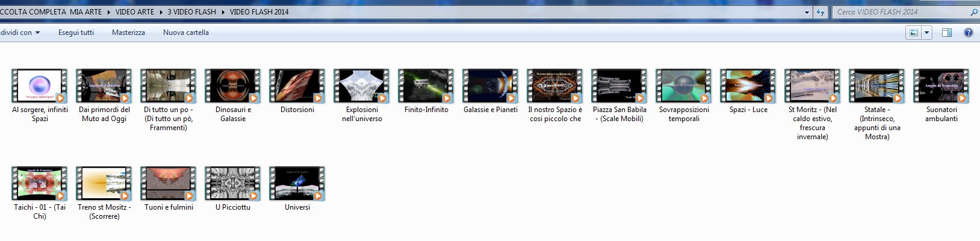Open the Help question mark icon
Image resolution: width=980 pixels, height=241 pixels.
969,33
